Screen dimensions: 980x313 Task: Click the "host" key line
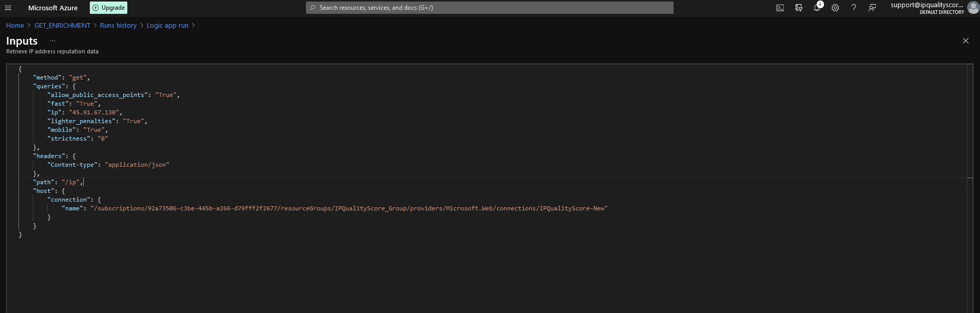49,191
